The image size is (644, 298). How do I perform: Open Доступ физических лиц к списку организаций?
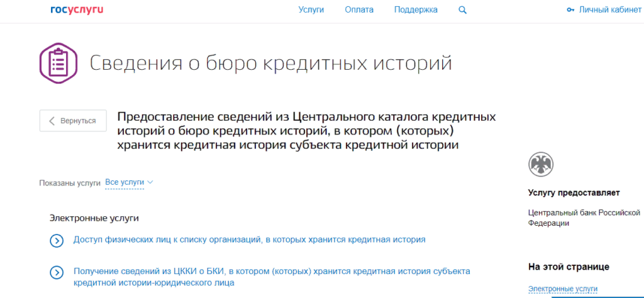pyautogui.click(x=249, y=240)
